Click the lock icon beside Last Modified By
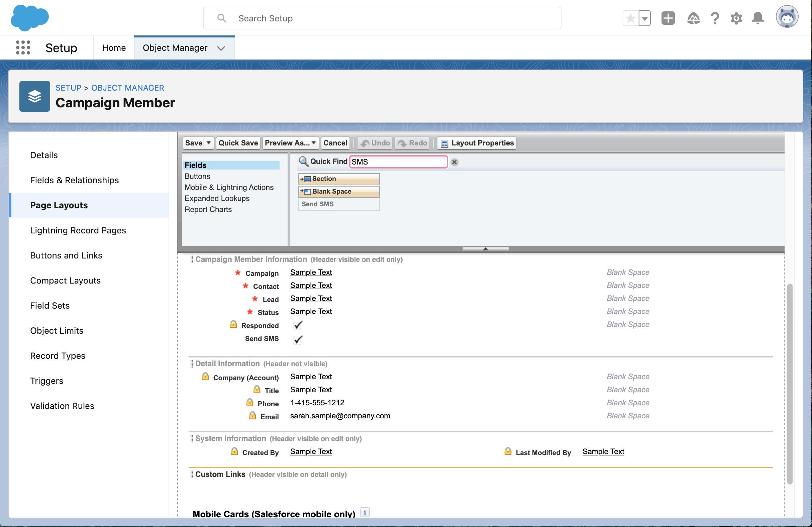Viewport: 812px width, 527px height. pyautogui.click(x=508, y=451)
